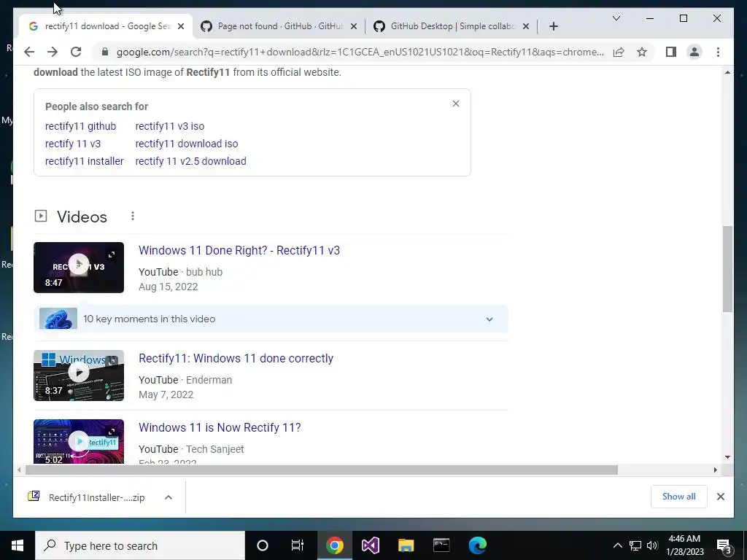Open Cortana circle icon on taskbar
747x560 pixels.
click(263, 545)
